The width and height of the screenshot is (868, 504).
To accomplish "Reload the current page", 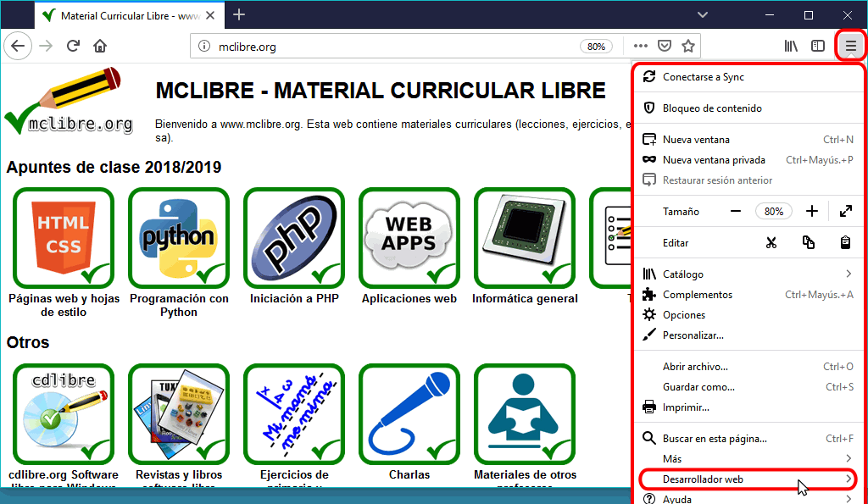I will point(73,46).
